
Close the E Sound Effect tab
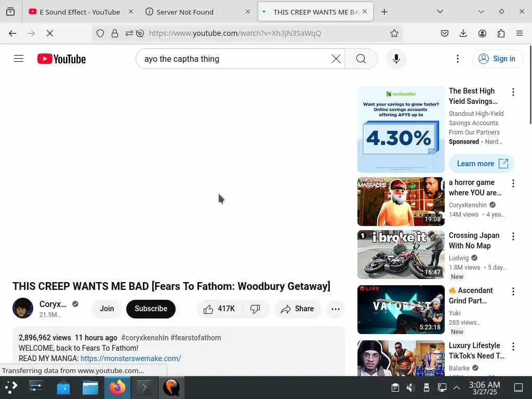[131, 11]
